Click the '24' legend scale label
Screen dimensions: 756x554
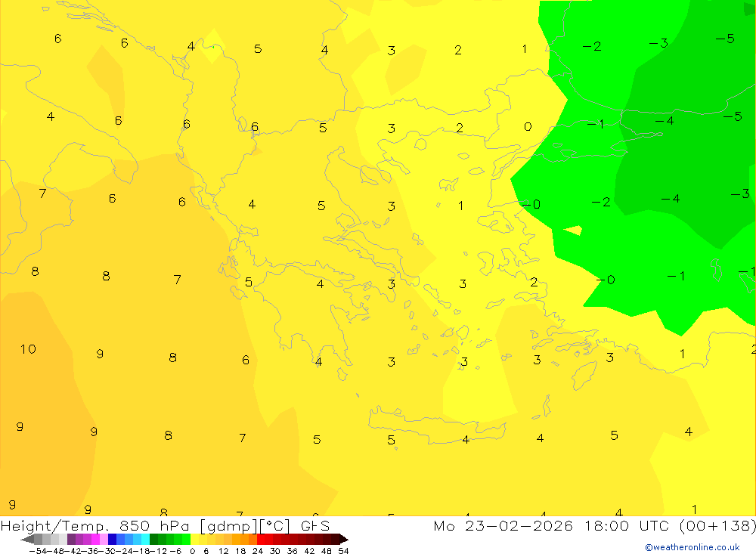[258, 551]
